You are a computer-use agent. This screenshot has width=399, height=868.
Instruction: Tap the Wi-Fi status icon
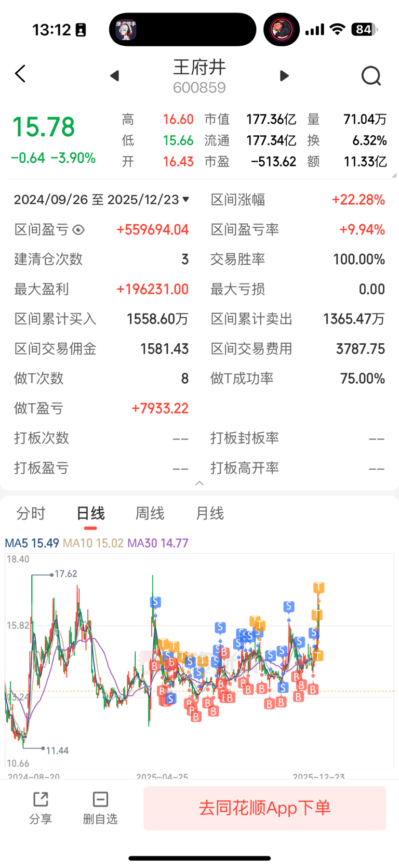pos(338,29)
